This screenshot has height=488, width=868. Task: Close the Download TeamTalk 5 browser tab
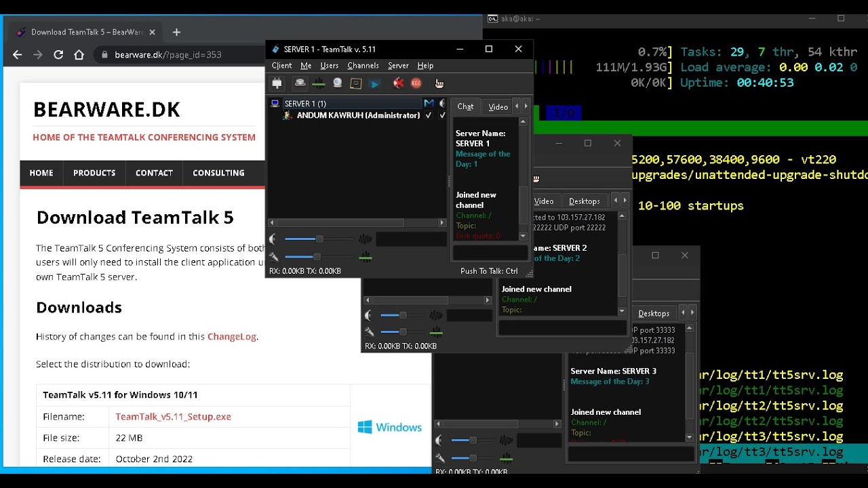(x=153, y=32)
